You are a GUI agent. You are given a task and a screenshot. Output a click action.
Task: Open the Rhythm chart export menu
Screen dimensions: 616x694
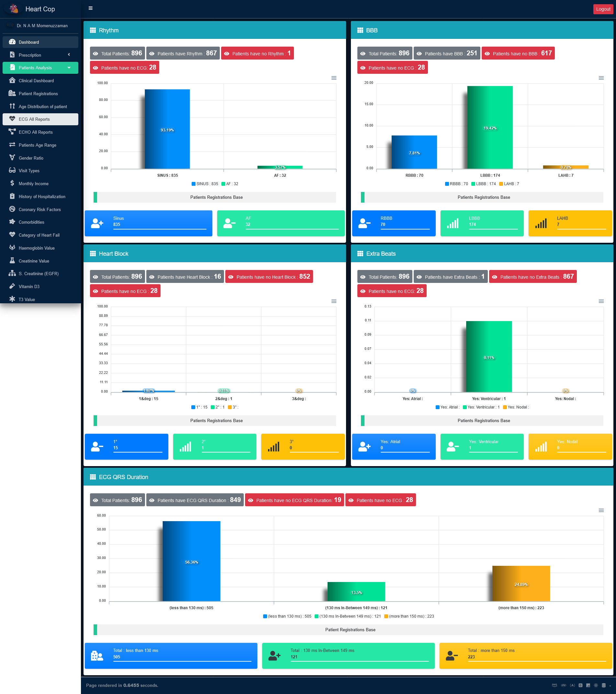click(x=334, y=78)
